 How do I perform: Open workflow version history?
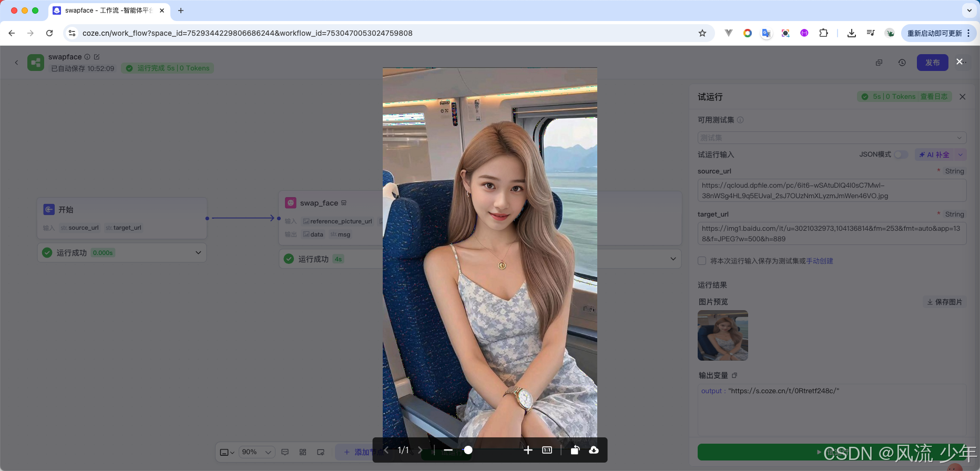[x=902, y=63]
